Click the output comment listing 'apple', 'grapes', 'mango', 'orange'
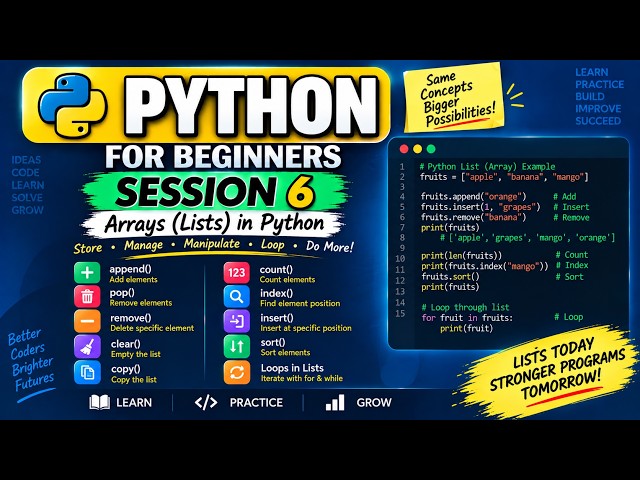This screenshot has width=640, height=480. (527, 238)
